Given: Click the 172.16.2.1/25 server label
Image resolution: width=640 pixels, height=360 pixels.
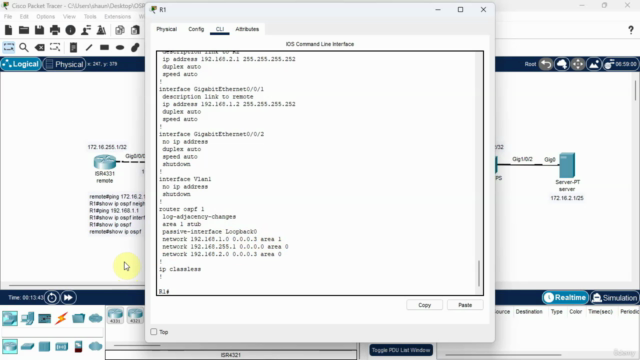Looking at the screenshot, I should tap(567, 198).
